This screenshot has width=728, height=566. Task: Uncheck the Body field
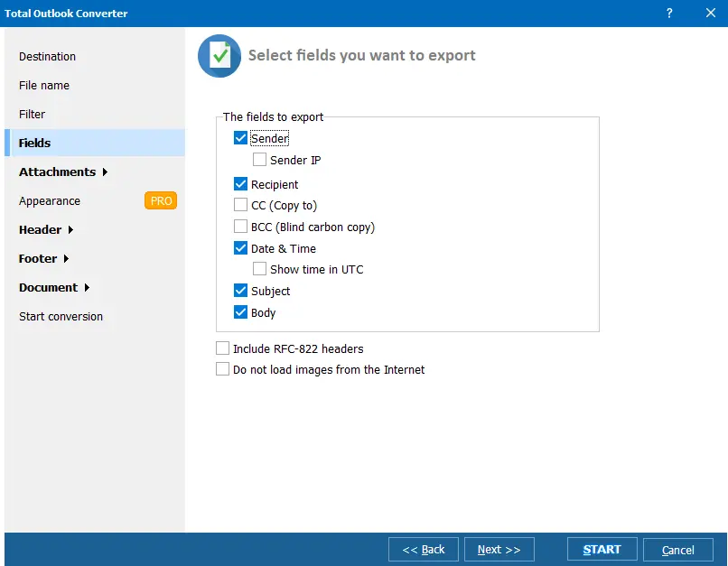[240, 313]
